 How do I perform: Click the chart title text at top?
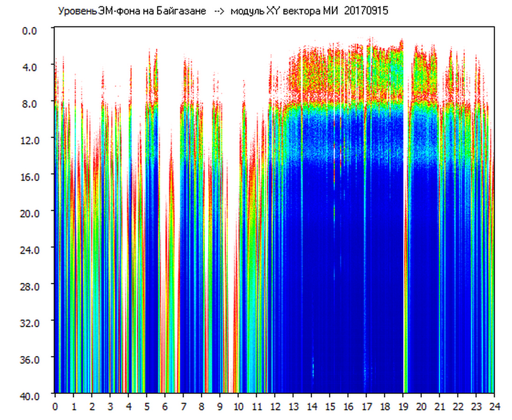(x=222, y=11)
